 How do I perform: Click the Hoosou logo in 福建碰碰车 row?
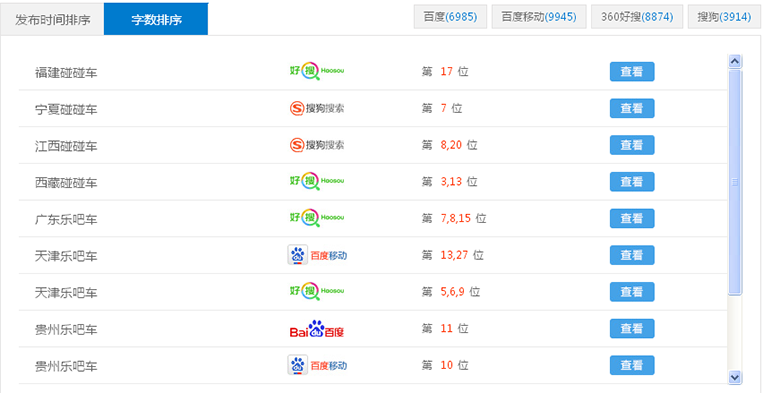[x=317, y=71]
